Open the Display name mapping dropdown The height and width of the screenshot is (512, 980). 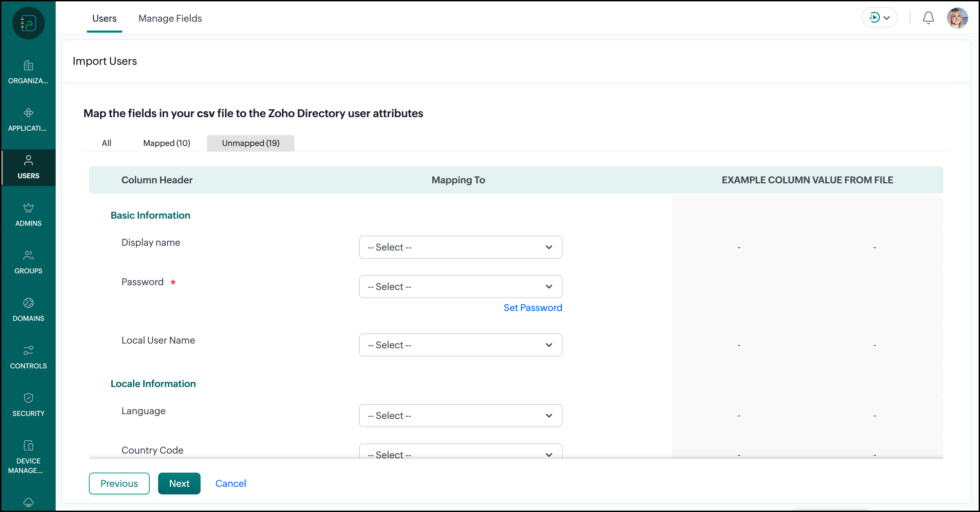(460, 247)
